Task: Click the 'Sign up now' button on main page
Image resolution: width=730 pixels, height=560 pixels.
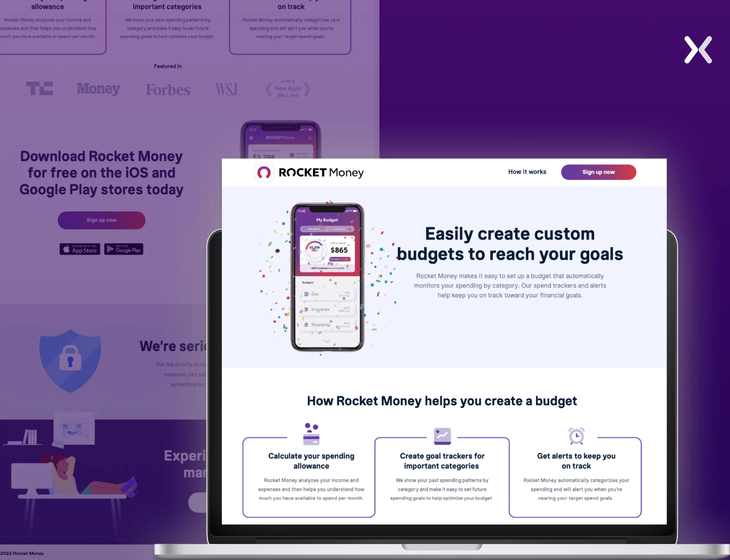Action: [x=101, y=220]
